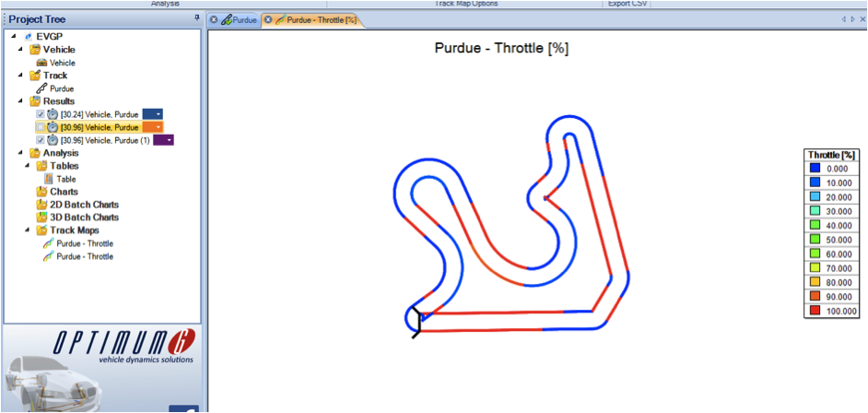Uncheck the [30.24] Vehicle, Purdue result

coord(41,114)
